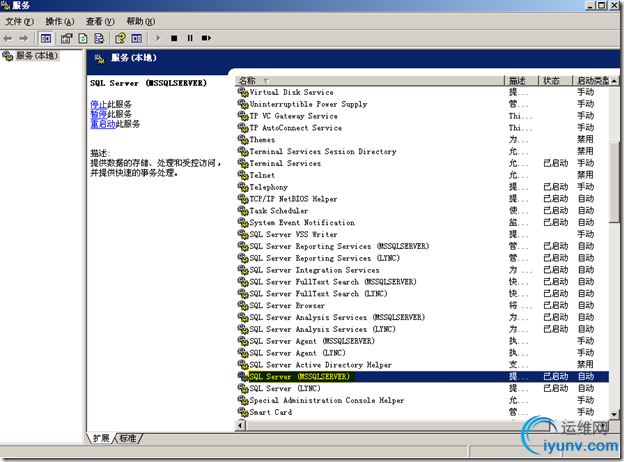Click the Export List toolbar icon
This screenshot has width=624, height=462.
[99, 39]
